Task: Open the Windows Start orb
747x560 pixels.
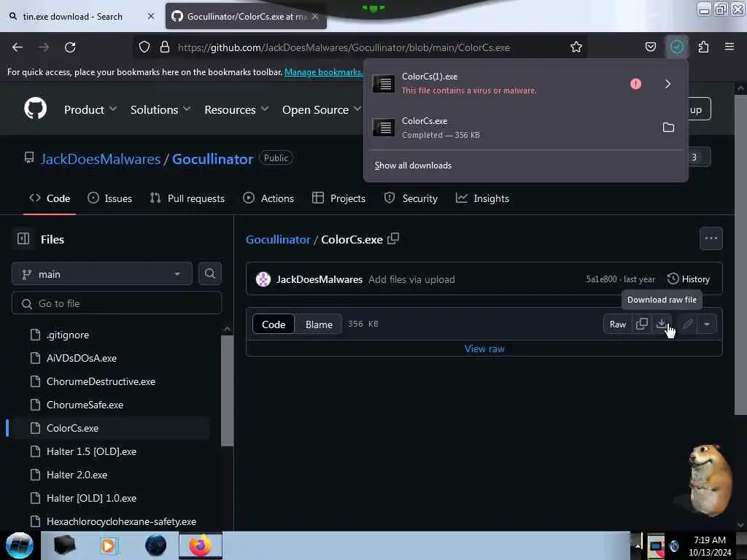Action: [x=20, y=545]
